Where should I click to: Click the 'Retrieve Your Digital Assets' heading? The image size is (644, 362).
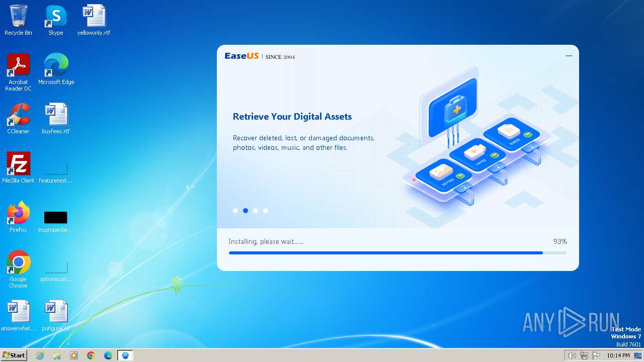point(292,117)
